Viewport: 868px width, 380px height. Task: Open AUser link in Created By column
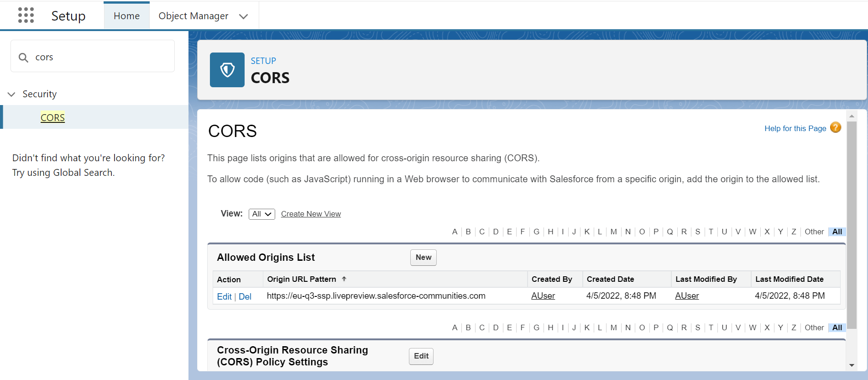point(543,296)
